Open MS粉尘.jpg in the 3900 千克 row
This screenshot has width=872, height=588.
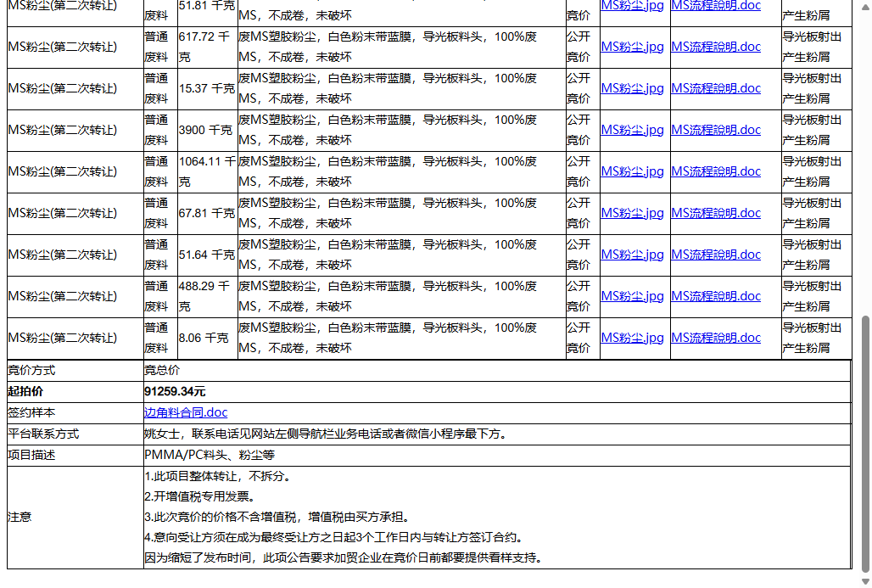(x=632, y=130)
